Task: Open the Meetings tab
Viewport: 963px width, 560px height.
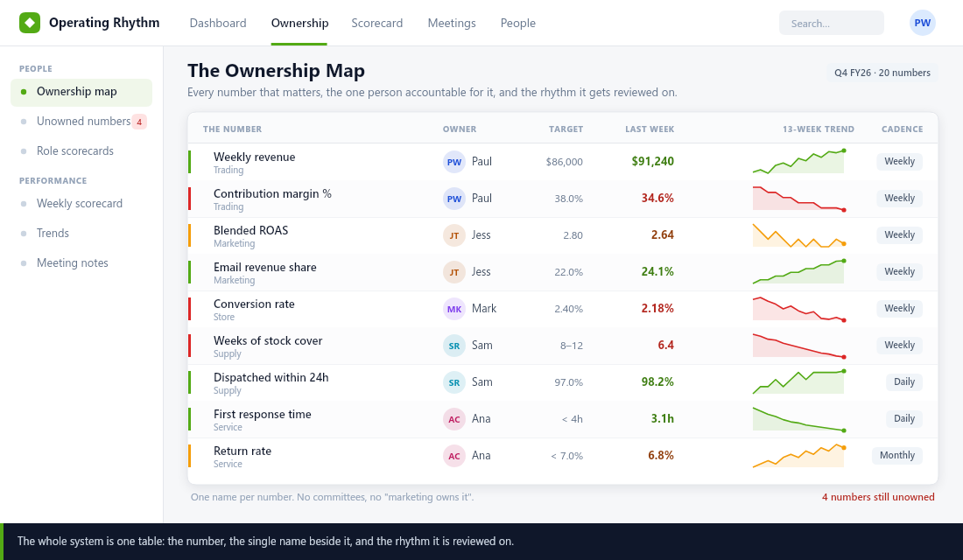Action: (452, 23)
